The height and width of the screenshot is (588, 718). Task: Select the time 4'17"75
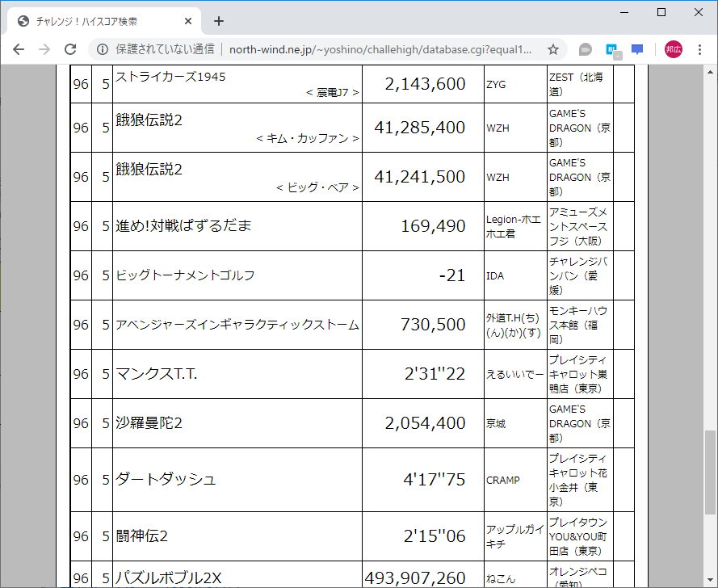coord(434,480)
